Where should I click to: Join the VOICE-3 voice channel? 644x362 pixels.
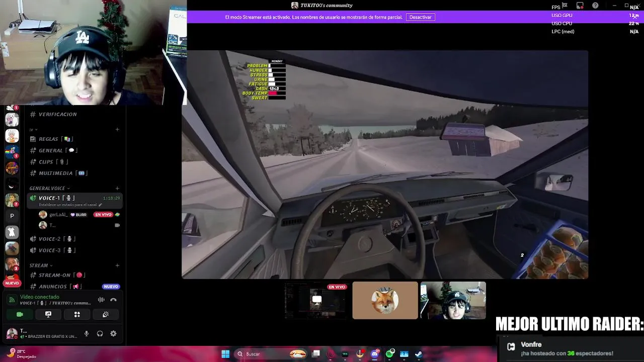tap(73, 250)
